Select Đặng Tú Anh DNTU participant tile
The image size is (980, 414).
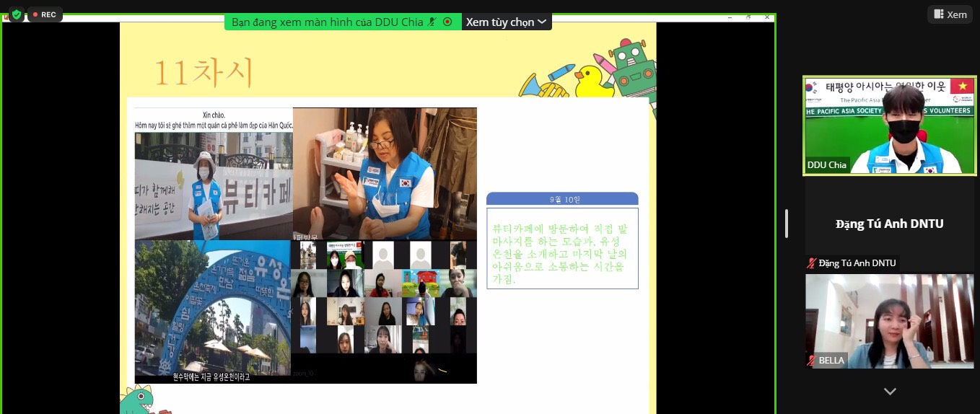click(889, 224)
